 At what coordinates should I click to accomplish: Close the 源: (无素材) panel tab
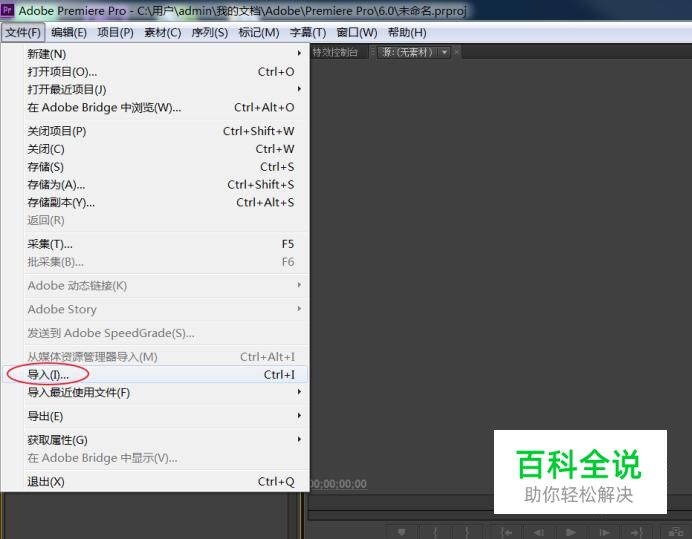[x=457, y=53]
